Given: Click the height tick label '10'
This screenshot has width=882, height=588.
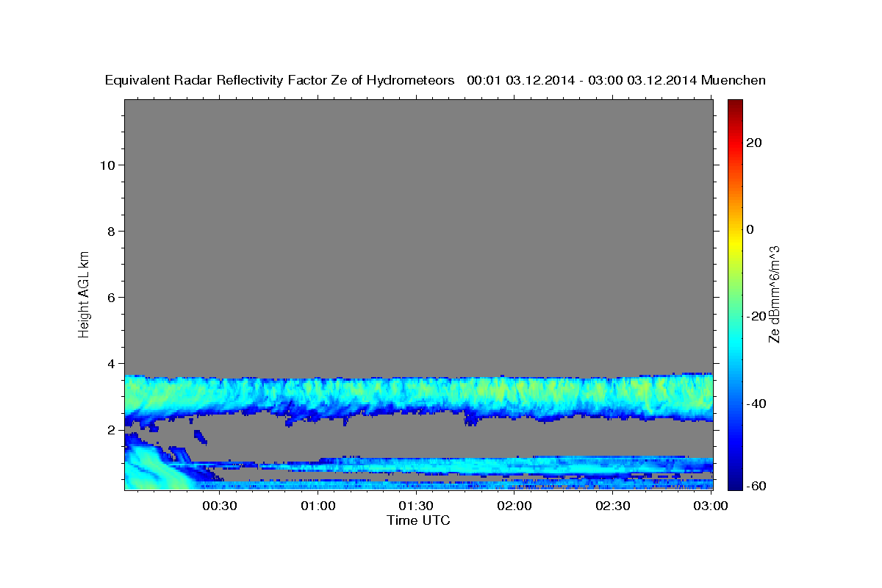Looking at the screenshot, I should point(107,165).
